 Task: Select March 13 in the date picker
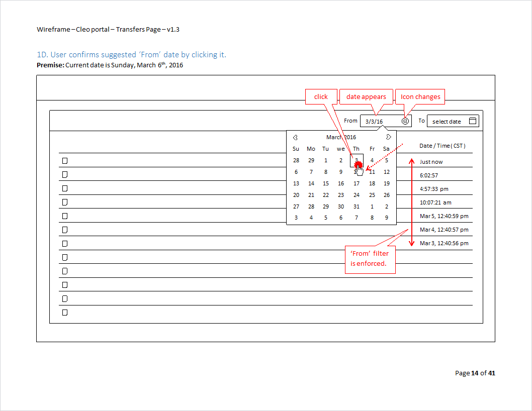(296, 183)
